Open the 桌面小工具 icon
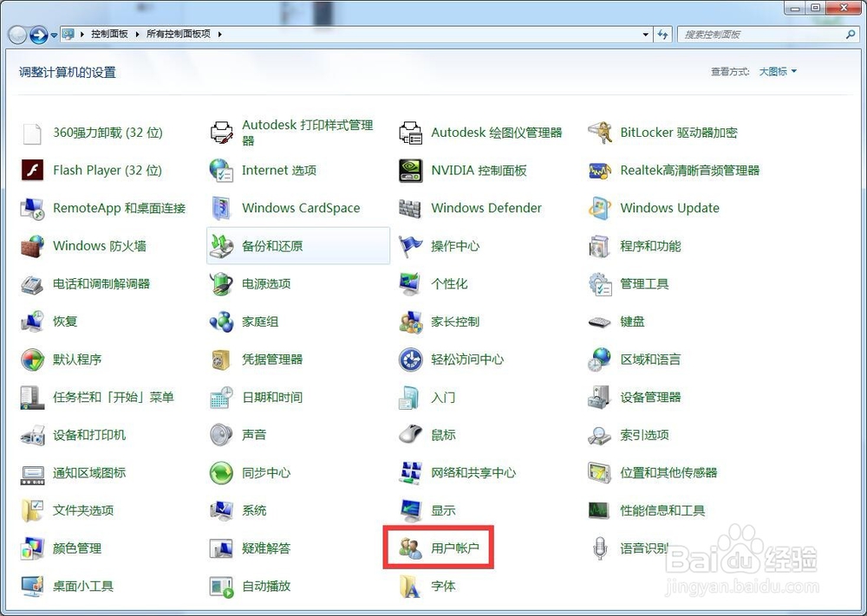Screen dimensions: 867x616 pos(32,587)
